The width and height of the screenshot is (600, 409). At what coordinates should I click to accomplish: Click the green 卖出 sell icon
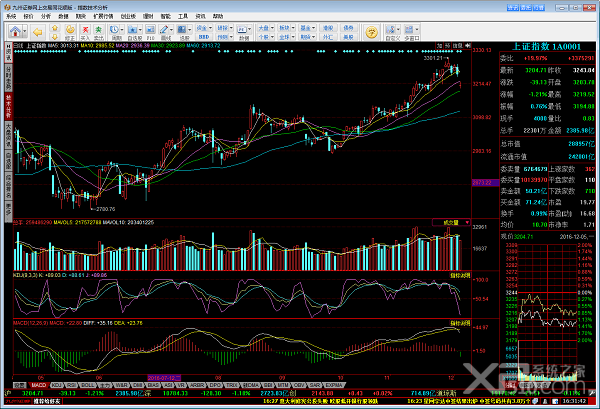pyautogui.click(x=99, y=32)
